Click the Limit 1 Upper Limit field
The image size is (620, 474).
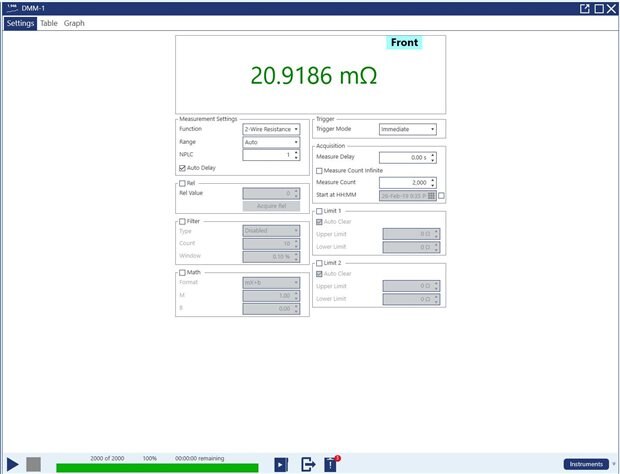(411, 234)
